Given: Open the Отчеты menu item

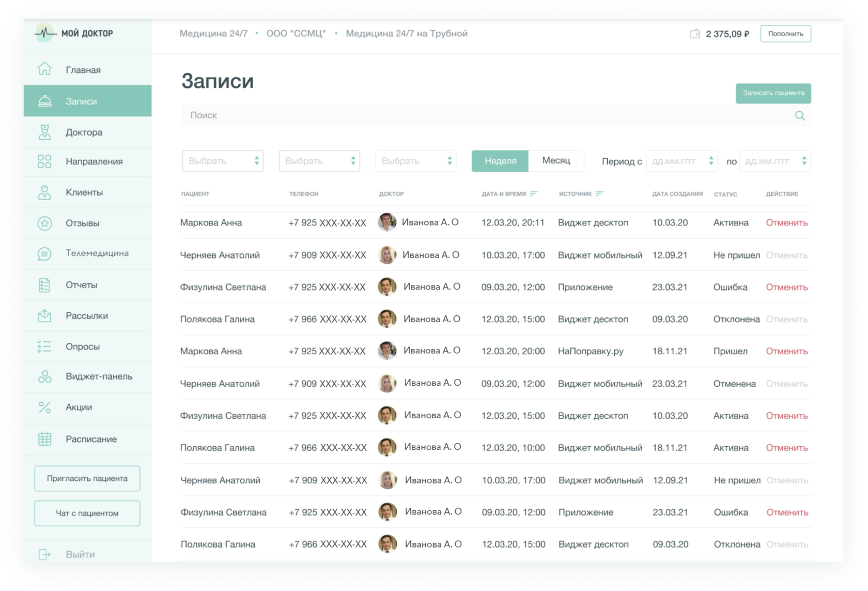Looking at the screenshot, I should point(82,285).
